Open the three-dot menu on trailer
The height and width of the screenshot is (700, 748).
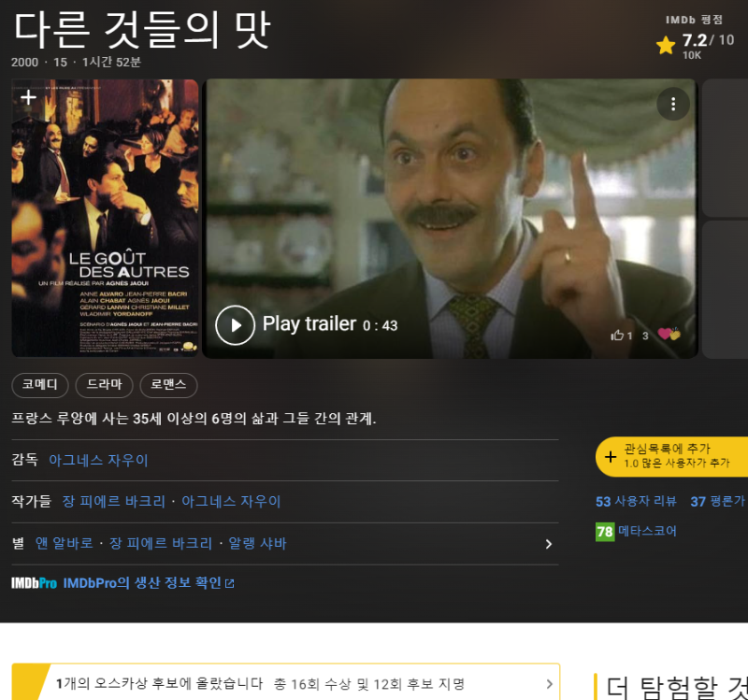tap(672, 103)
